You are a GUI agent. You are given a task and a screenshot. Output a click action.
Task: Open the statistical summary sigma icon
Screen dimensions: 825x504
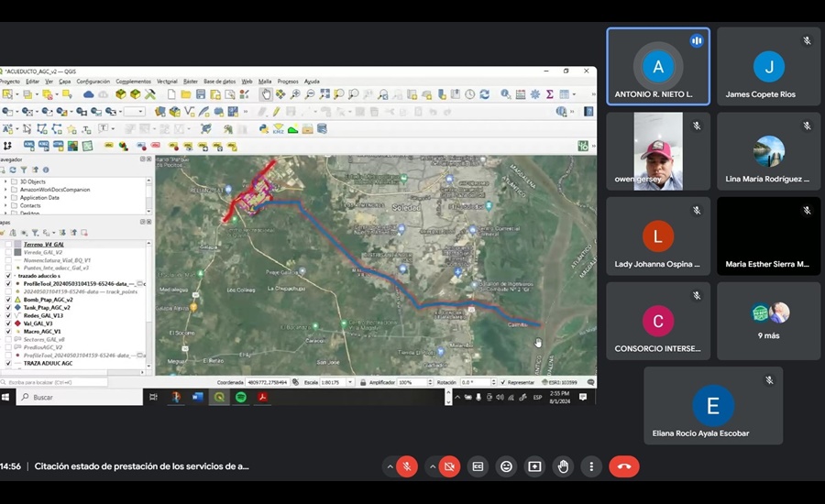click(x=549, y=94)
